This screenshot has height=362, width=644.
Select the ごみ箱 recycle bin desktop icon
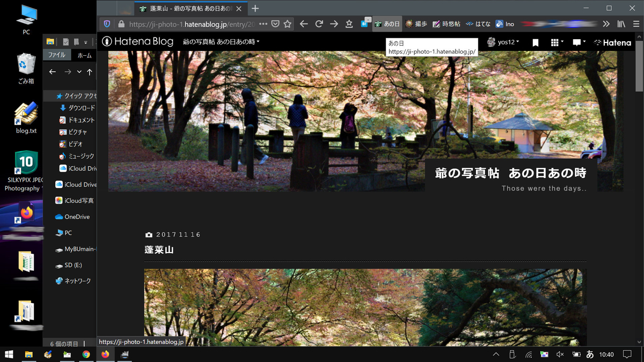pyautogui.click(x=26, y=68)
